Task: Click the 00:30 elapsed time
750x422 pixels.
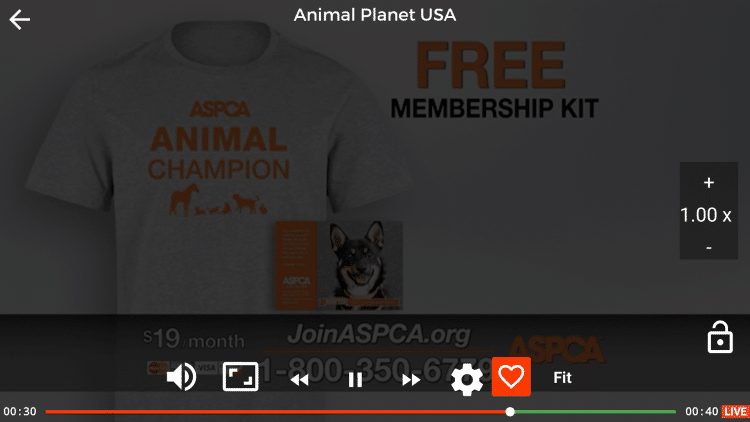Action: click(x=20, y=411)
